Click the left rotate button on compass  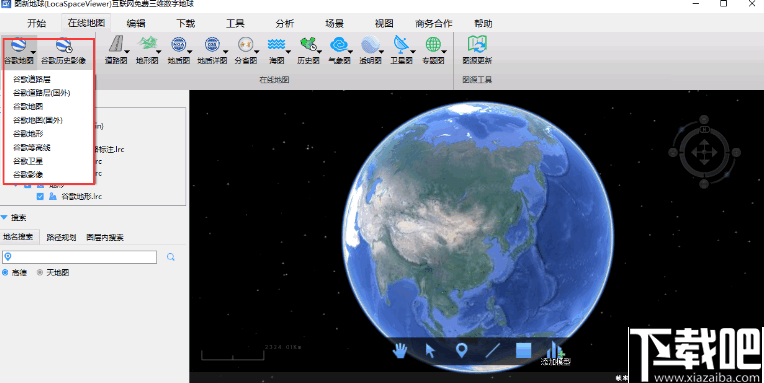(x=673, y=153)
